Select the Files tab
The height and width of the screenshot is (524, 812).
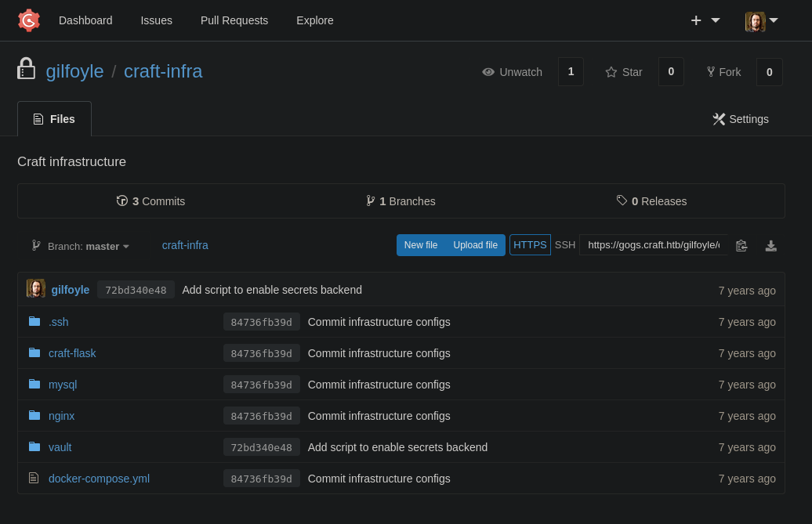pos(54,119)
